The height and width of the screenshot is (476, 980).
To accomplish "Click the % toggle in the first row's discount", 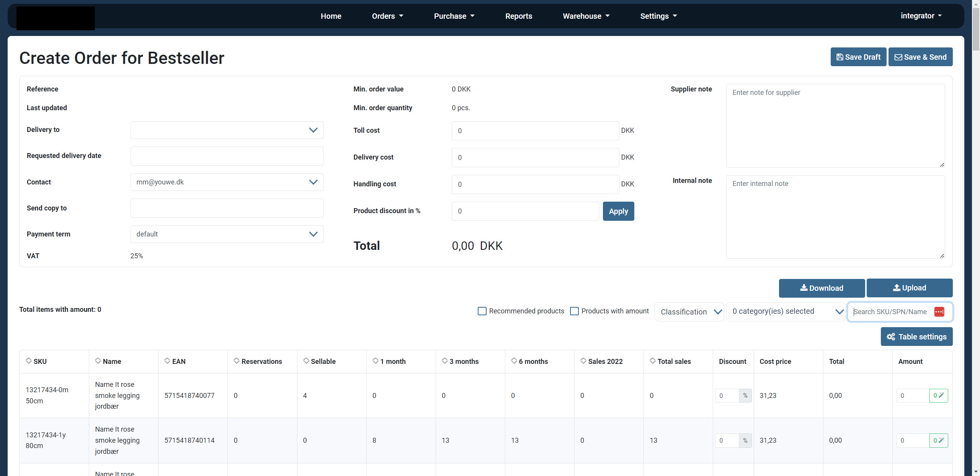I will click(x=745, y=396).
